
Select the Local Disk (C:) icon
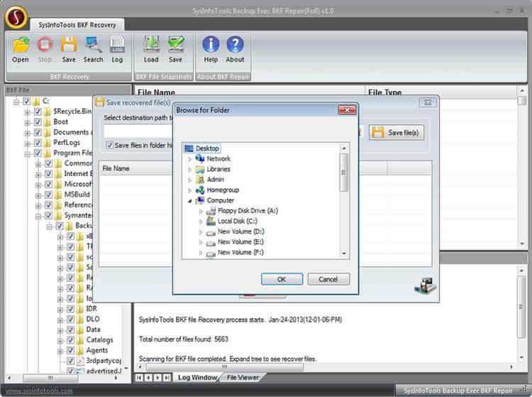(211, 221)
